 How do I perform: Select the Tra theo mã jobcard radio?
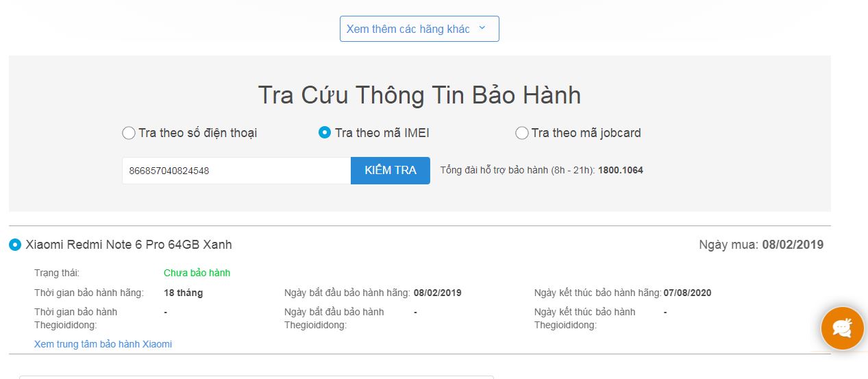[x=521, y=133]
